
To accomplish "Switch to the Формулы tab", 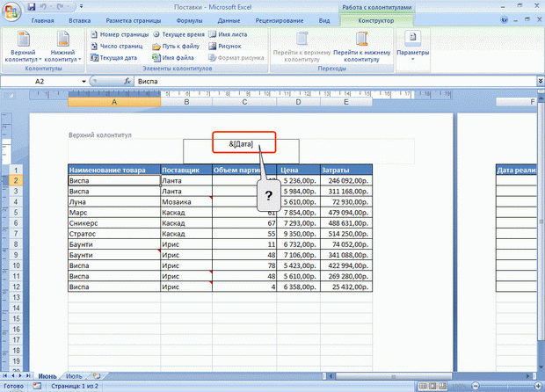I will (x=189, y=20).
